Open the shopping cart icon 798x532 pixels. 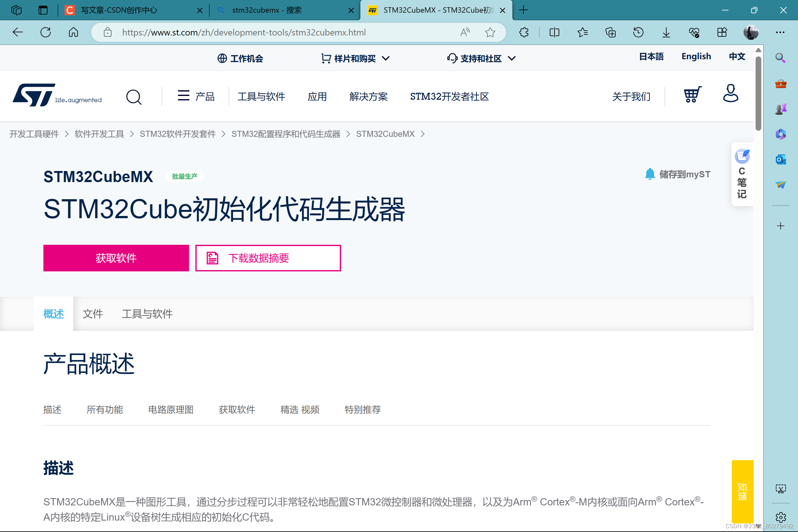click(x=692, y=95)
